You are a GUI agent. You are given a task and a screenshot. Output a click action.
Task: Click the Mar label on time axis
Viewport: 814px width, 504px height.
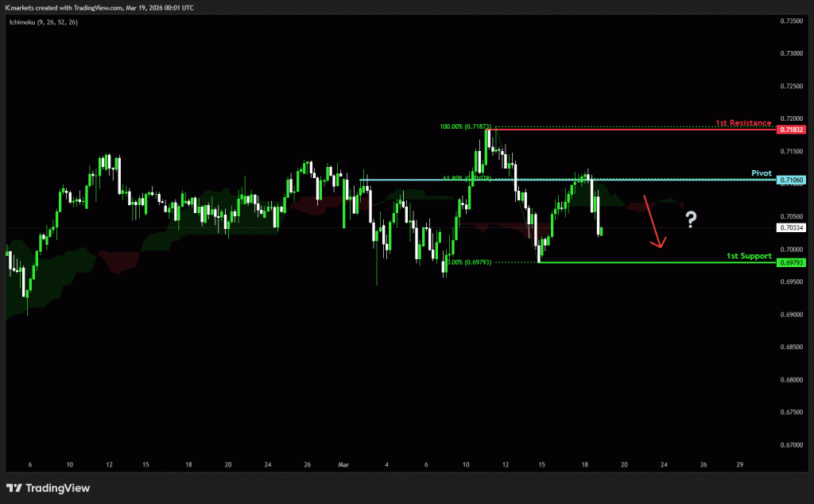tap(343, 464)
